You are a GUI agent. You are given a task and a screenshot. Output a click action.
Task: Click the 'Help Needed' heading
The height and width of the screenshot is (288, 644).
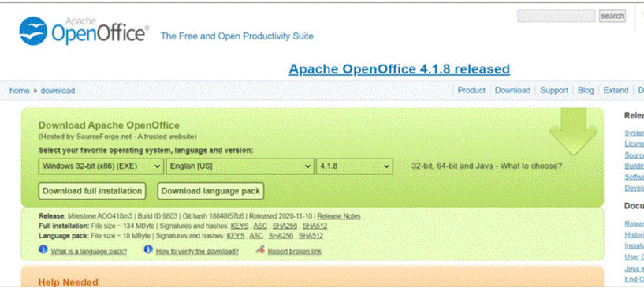pyautogui.click(x=68, y=282)
